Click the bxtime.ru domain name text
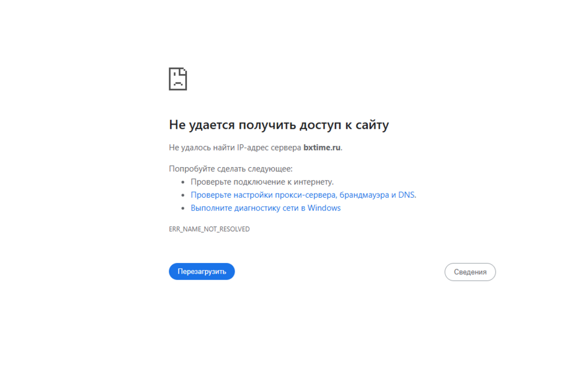This screenshot has height=373, width=588. (322, 148)
